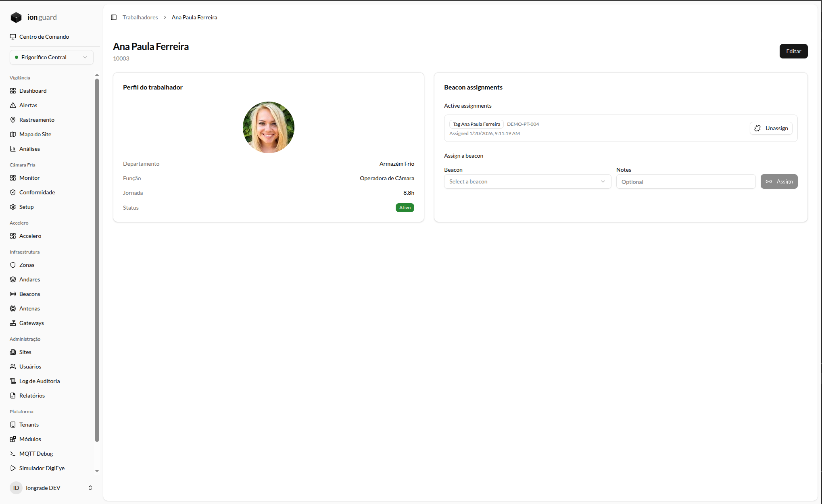This screenshot has width=822, height=504.
Task: Click the Armazém Frio department value
Action: [397, 164]
